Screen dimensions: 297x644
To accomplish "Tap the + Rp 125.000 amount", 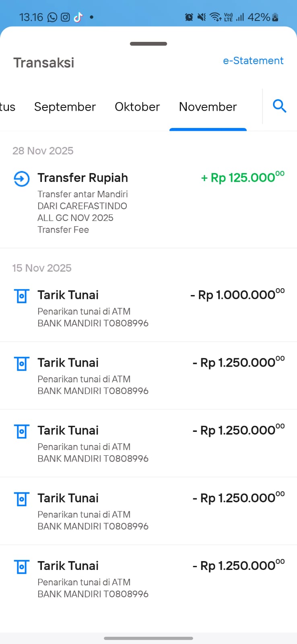I will (242, 178).
